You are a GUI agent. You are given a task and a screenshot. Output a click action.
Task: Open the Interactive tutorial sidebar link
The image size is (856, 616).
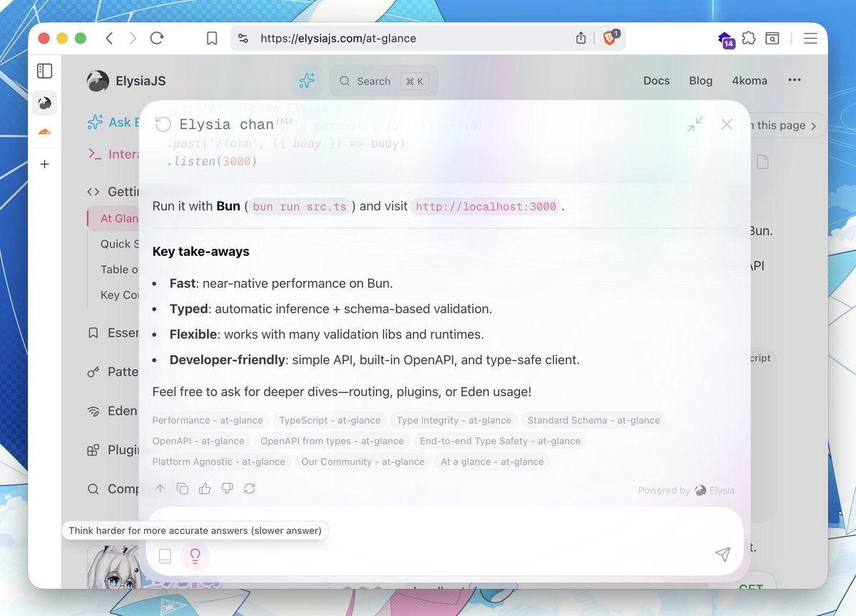click(x=112, y=154)
